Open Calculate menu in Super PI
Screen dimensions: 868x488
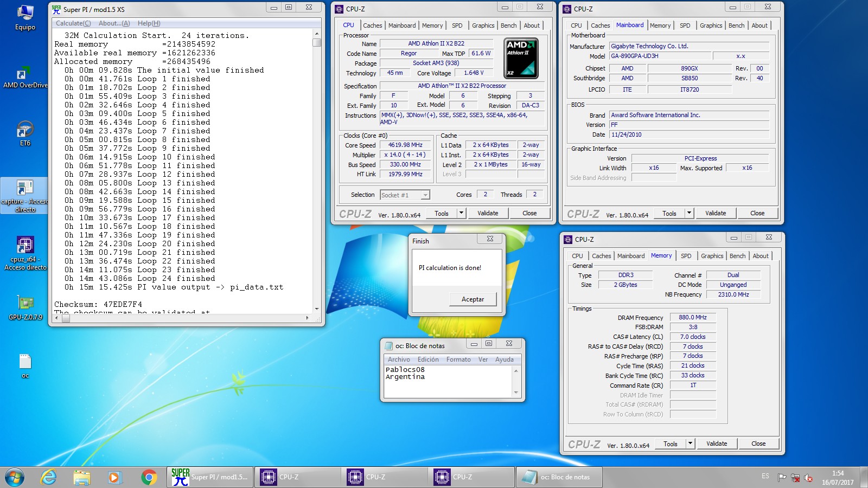click(73, 23)
